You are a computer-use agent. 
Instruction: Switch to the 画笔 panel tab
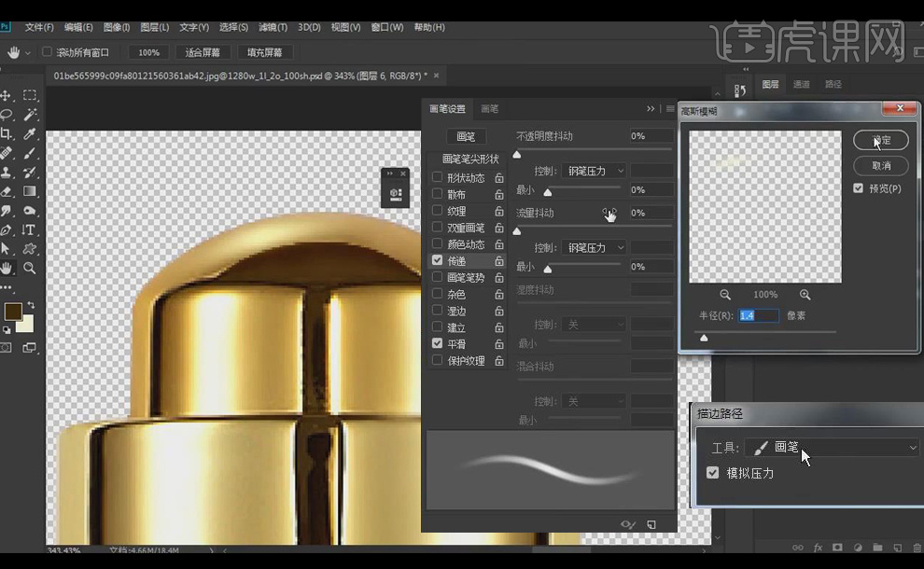point(489,109)
